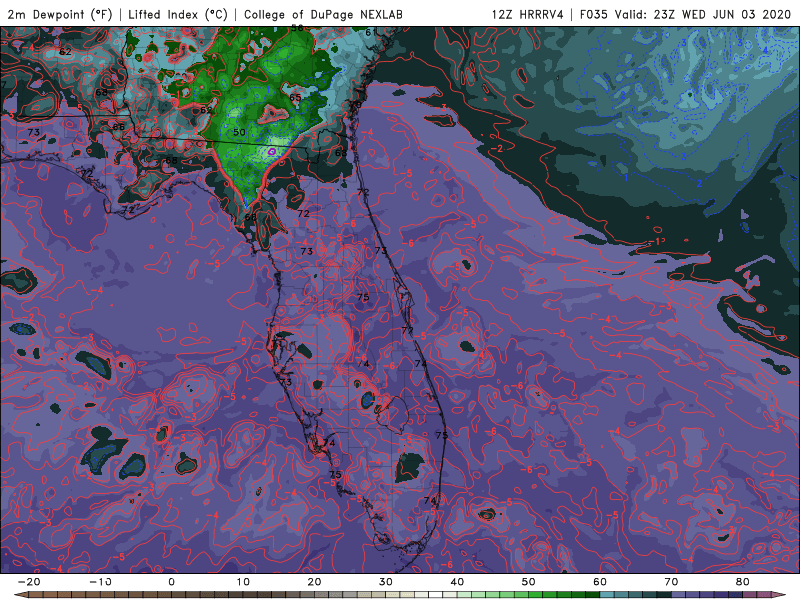The image size is (800, 600).
Task: Click the '2m Dewpoint (°F)' title label
Action: 60,14
